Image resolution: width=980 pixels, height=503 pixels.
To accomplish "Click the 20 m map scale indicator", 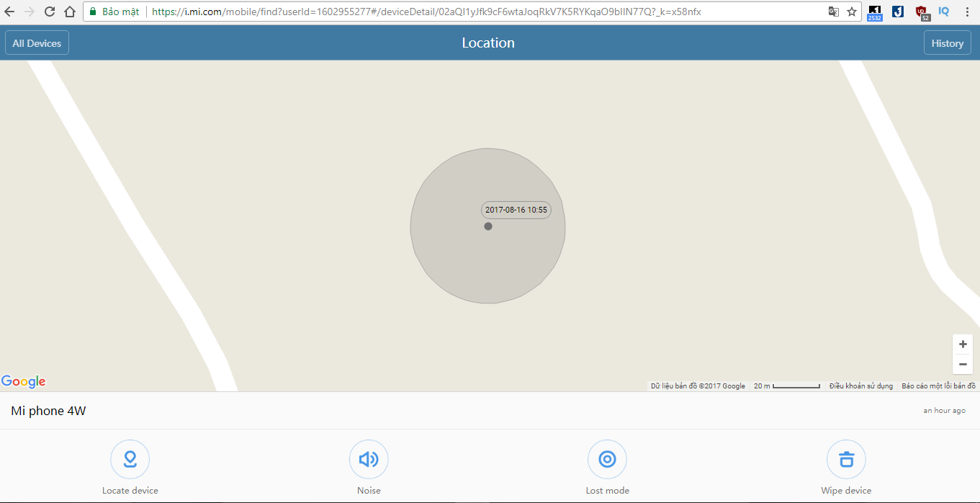I will click(786, 386).
